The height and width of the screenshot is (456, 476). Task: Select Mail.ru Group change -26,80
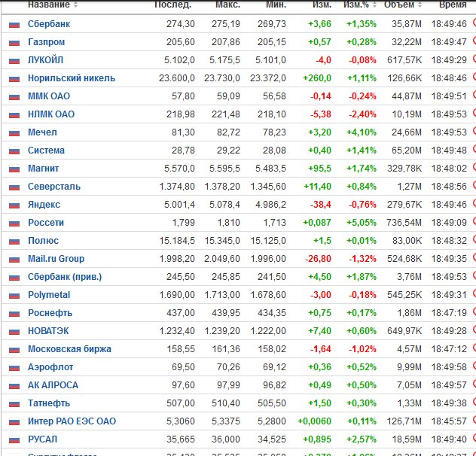(318, 259)
